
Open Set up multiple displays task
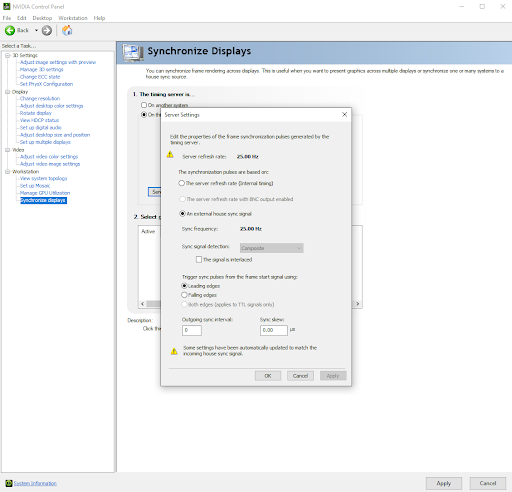point(45,142)
